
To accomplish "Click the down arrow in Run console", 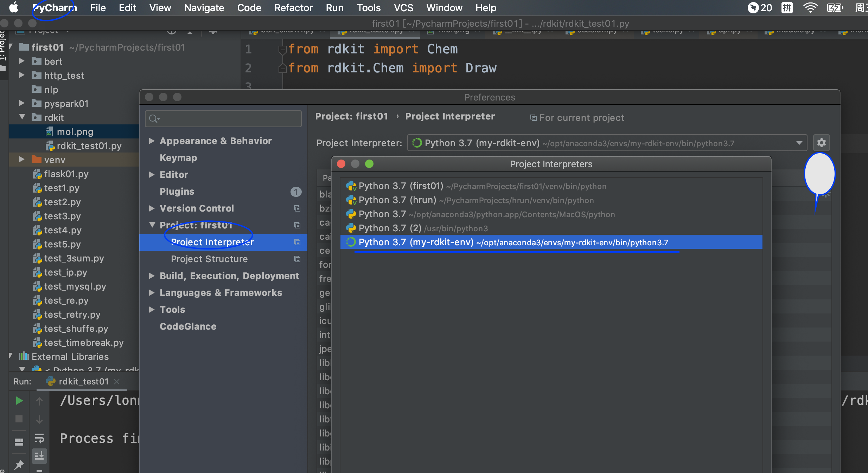I will (39, 419).
